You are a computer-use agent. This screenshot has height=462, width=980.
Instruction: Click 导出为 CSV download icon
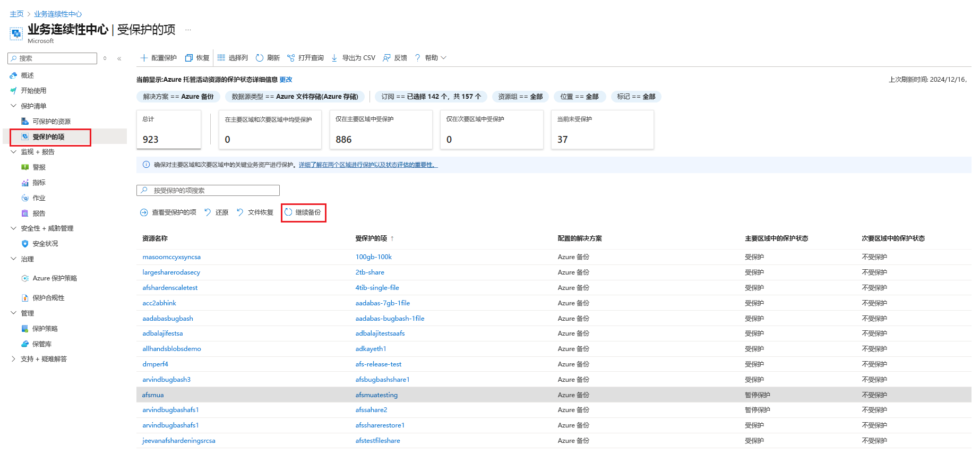(x=334, y=58)
